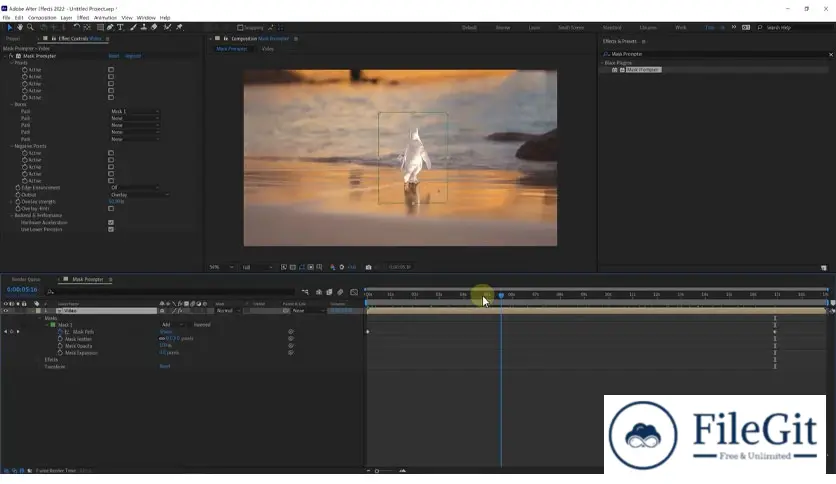Image resolution: width=836 pixels, height=484 pixels.
Task: Toggle the last Points Active checkbox
Action: click(x=111, y=98)
